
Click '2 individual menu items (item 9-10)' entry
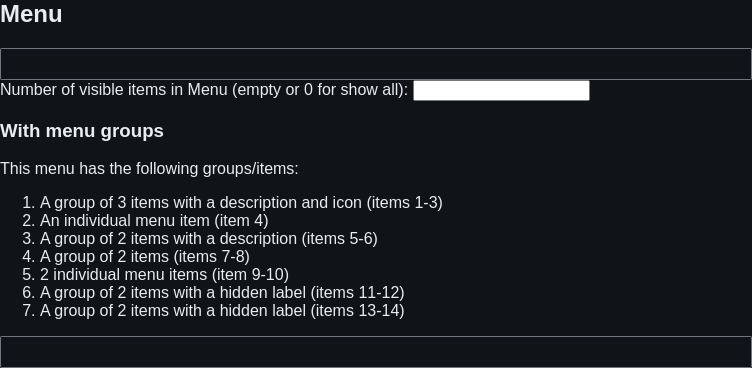164,274
